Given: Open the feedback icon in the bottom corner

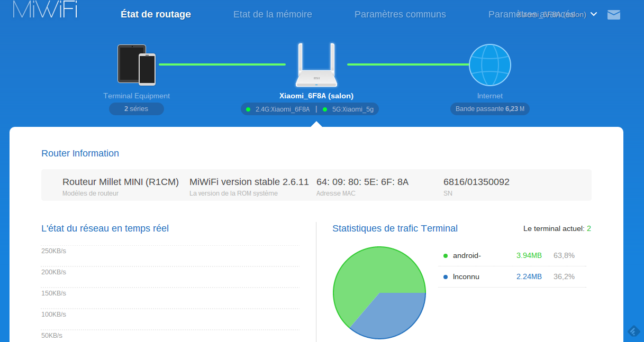Looking at the screenshot, I should (633, 331).
